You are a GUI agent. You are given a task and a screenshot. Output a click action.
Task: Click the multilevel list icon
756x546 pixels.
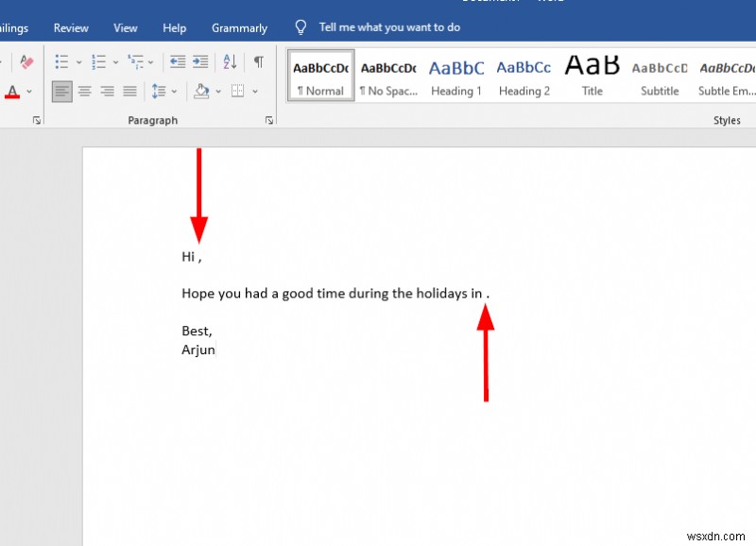pos(134,60)
